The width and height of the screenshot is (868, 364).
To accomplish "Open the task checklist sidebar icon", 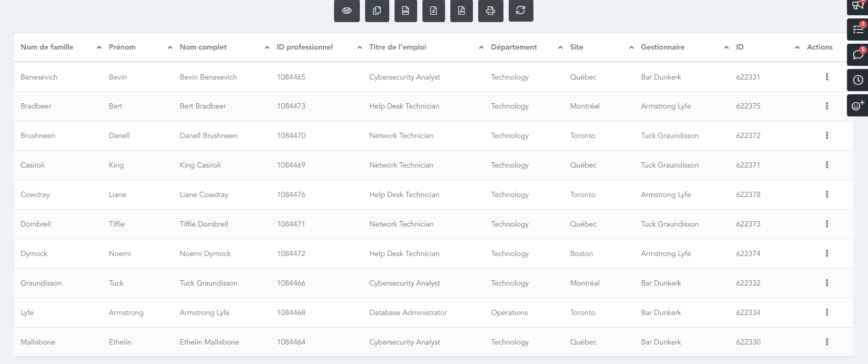I will (x=858, y=29).
